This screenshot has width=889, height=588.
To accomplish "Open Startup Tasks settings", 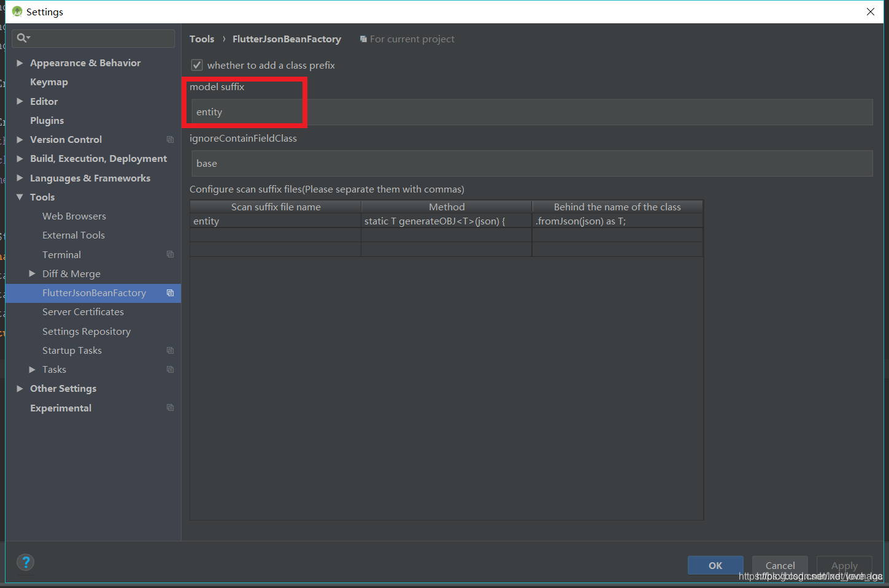I will [x=72, y=351].
